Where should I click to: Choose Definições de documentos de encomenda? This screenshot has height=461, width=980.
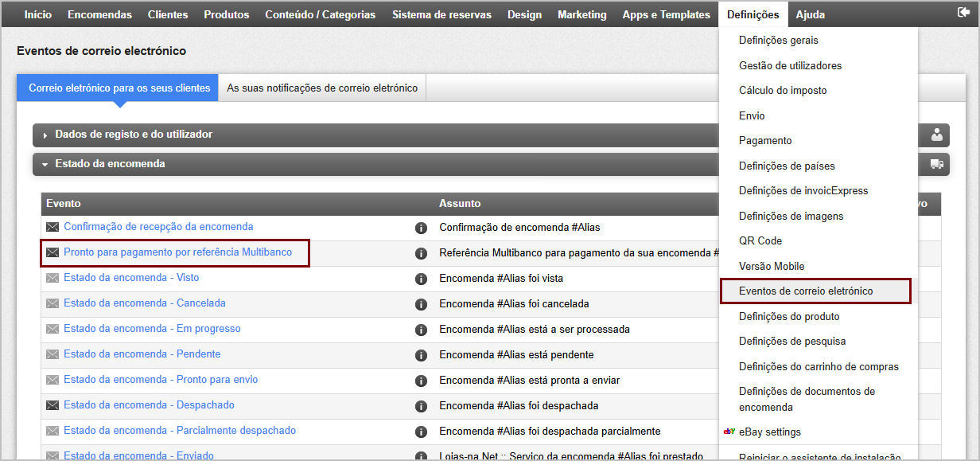(x=807, y=400)
